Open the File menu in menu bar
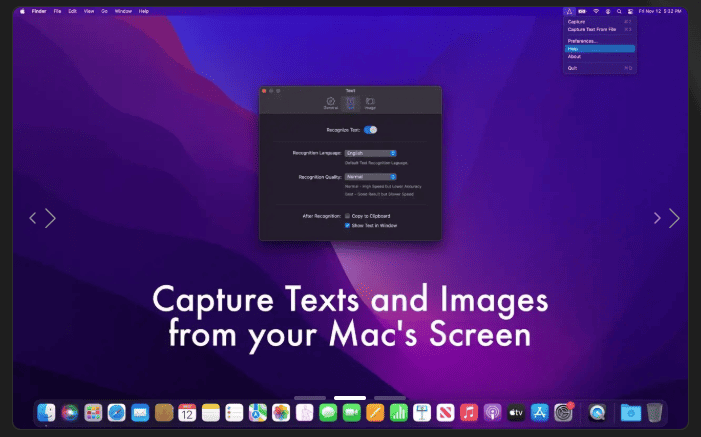The width and height of the screenshot is (701, 437). click(x=57, y=11)
